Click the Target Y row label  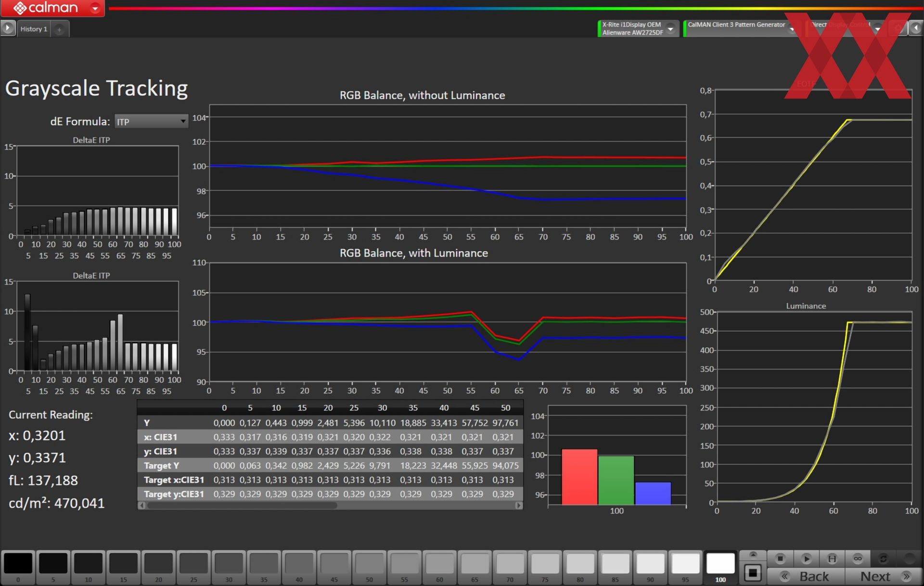click(161, 466)
